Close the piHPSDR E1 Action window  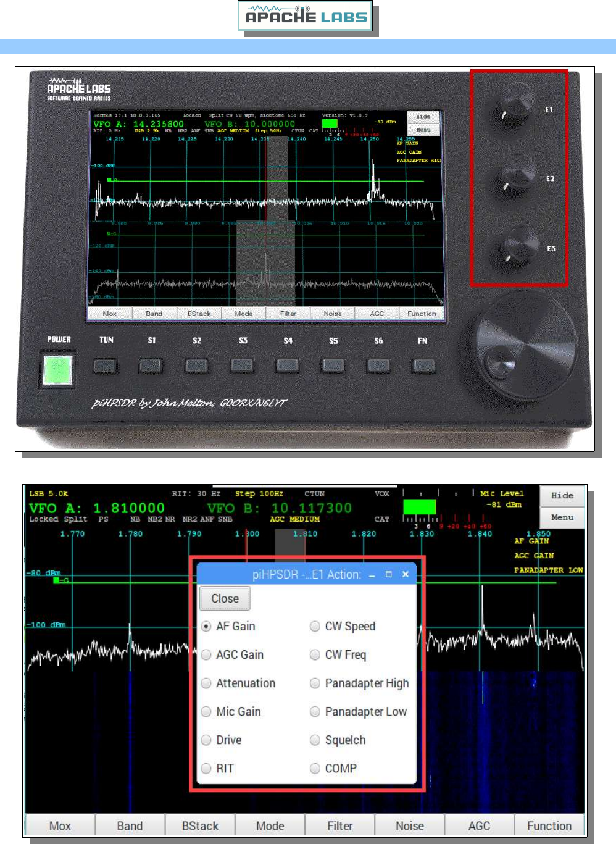pos(406,574)
